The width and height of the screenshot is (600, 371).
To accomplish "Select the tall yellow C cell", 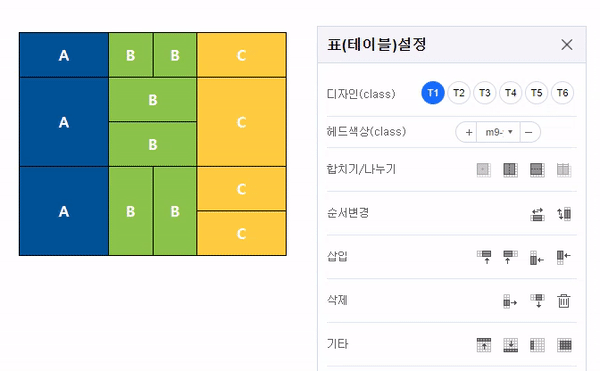I will [x=241, y=122].
